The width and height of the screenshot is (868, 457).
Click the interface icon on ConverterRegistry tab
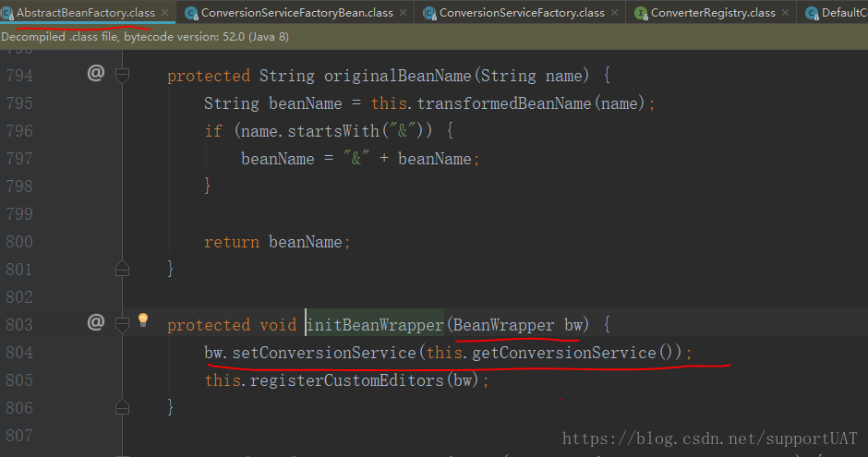(641, 13)
